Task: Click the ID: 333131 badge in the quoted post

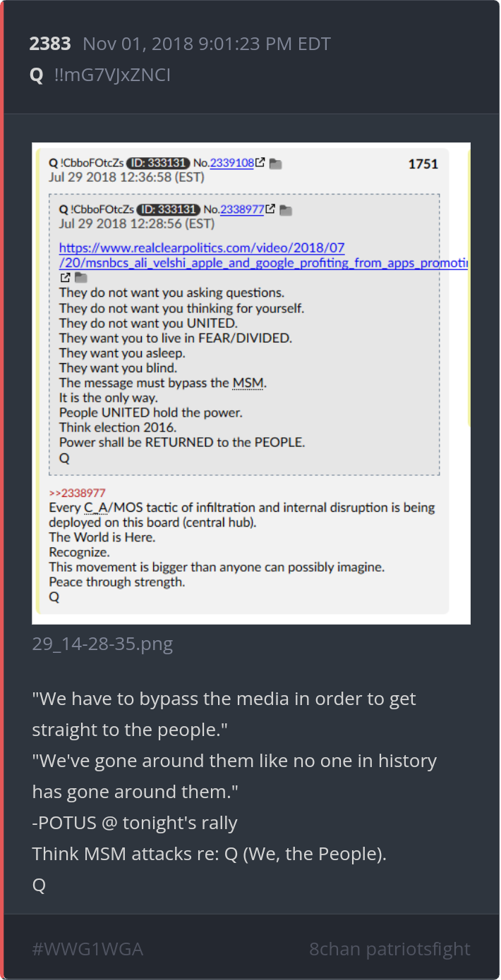Action: pos(169,209)
